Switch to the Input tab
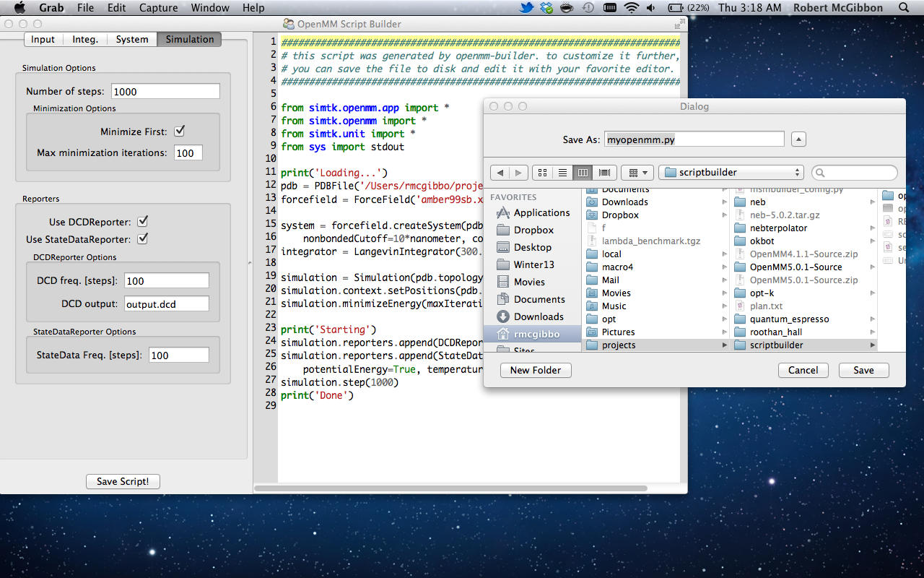 click(x=43, y=39)
